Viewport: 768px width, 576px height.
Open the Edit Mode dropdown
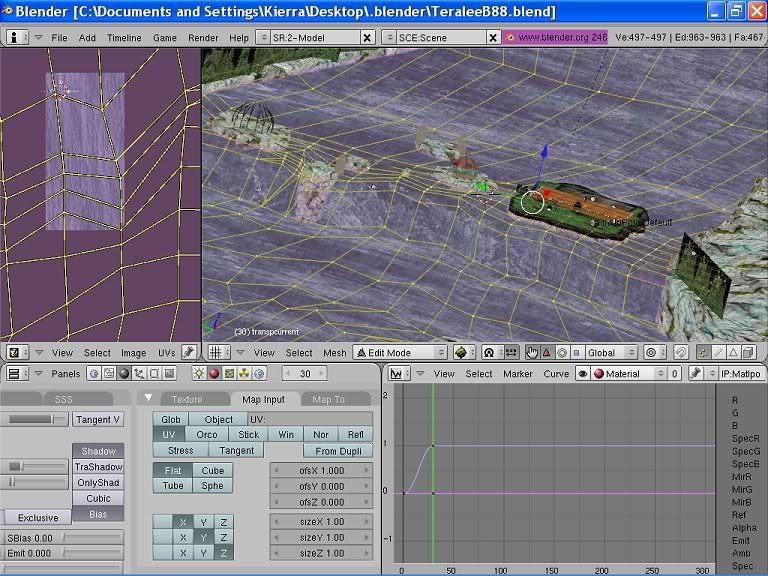[401, 352]
